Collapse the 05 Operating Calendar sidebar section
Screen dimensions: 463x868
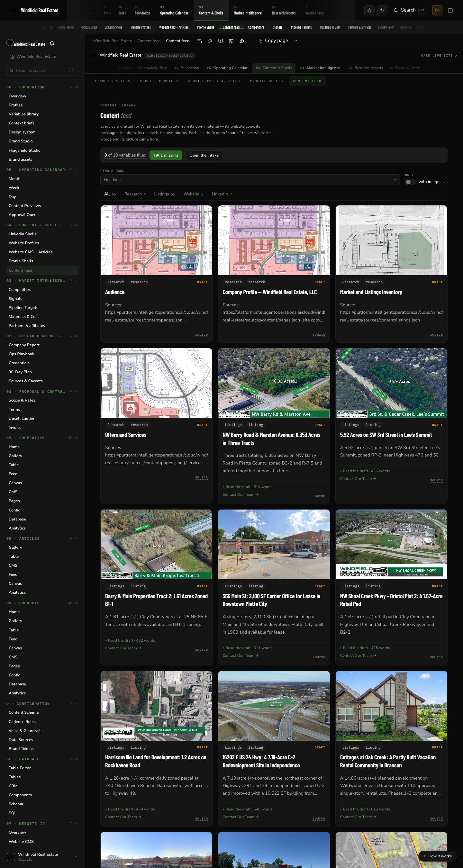click(77, 170)
